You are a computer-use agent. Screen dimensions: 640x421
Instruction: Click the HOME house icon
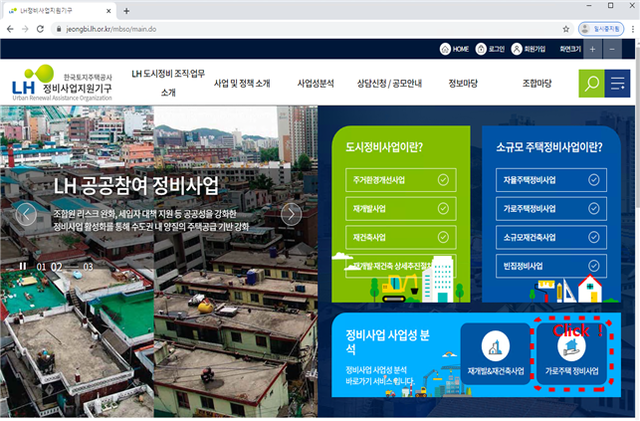[x=445, y=49]
